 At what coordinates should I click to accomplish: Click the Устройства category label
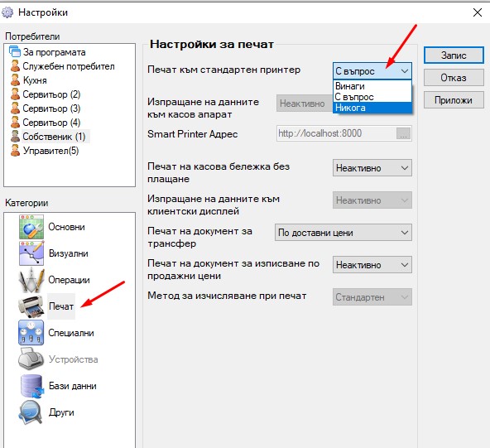point(73,359)
